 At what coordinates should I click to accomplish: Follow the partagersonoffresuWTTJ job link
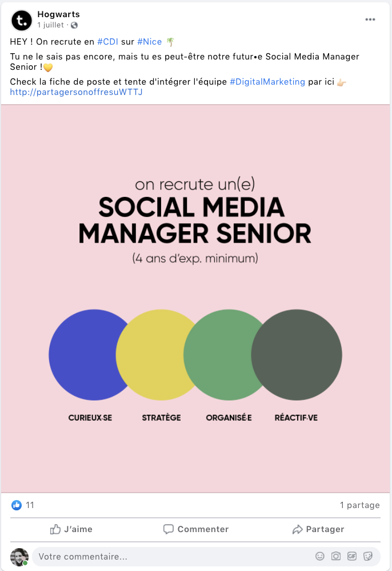tap(76, 92)
